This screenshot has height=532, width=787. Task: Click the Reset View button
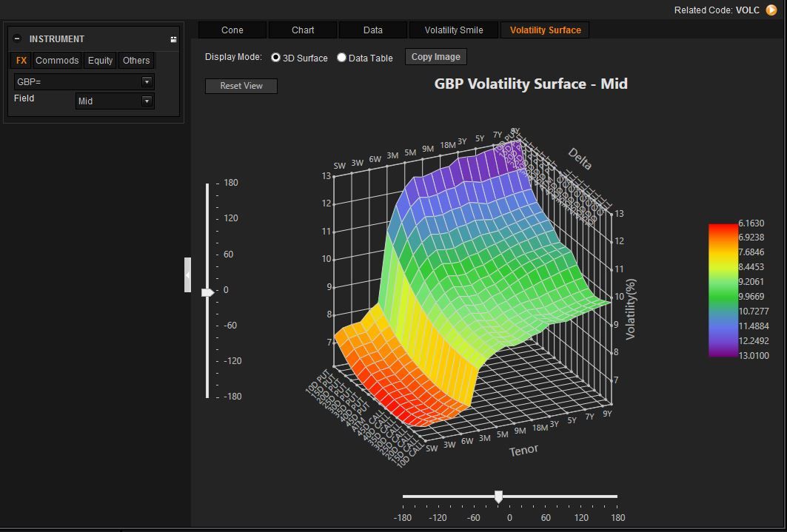pos(241,86)
